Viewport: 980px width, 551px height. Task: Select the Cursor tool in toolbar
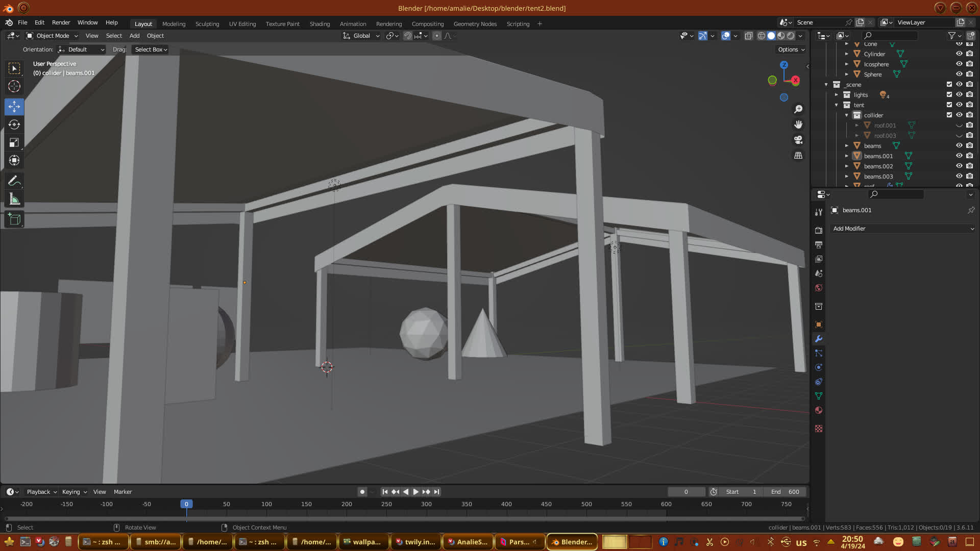14,86
